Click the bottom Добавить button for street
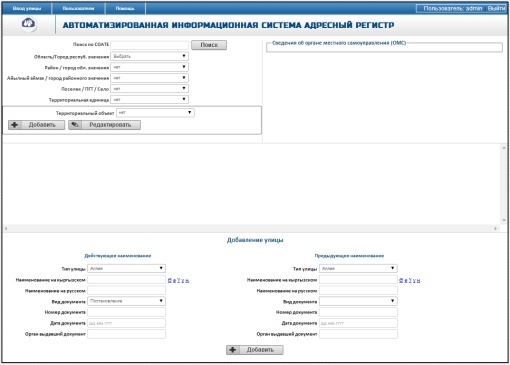This screenshot has height=365, width=510. tap(255, 350)
